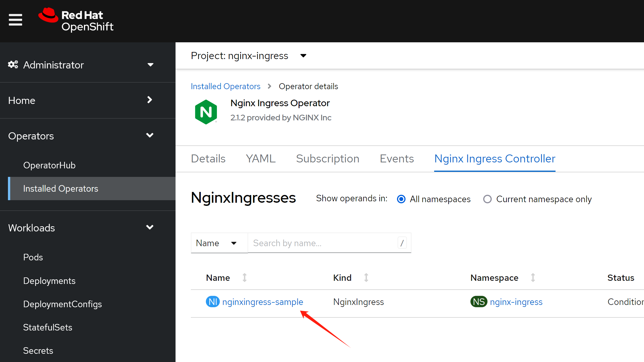The height and width of the screenshot is (362, 644).
Task: Focus the Search by name field
Action: [x=323, y=243]
